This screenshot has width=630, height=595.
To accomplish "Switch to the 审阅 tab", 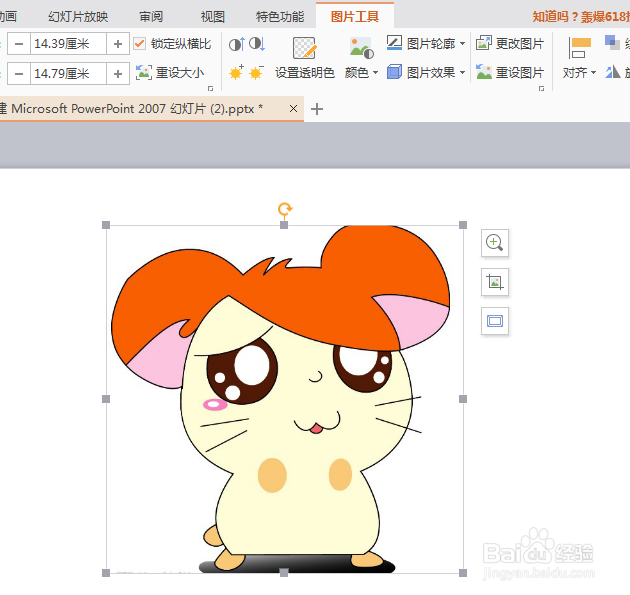I will click(x=151, y=17).
